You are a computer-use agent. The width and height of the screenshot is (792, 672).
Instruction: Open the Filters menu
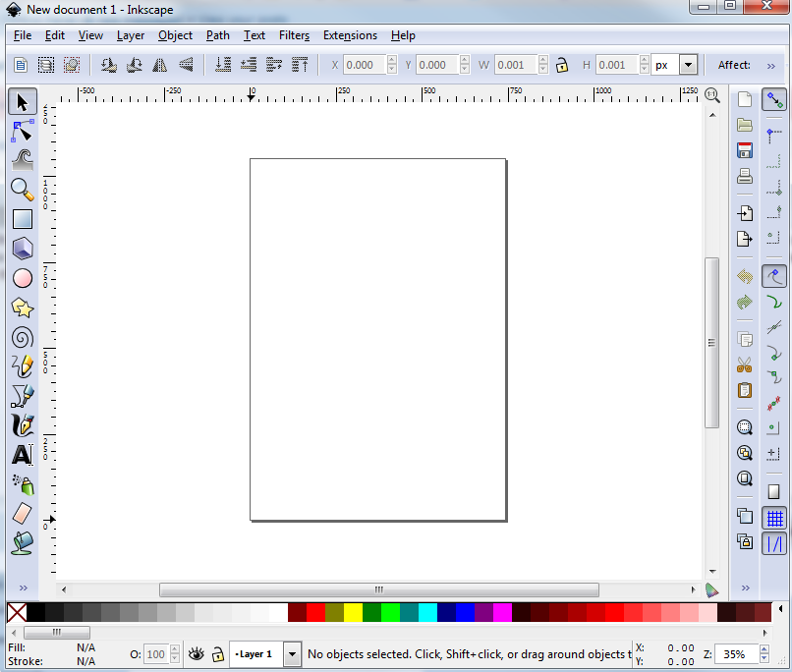click(294, 35)
